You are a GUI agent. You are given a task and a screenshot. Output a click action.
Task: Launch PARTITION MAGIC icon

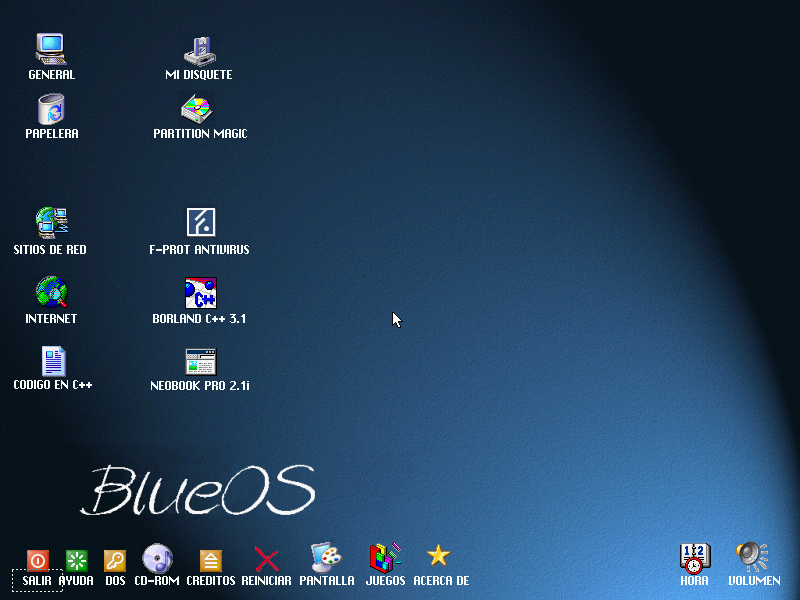pyautogui.click(x=197, y=109)
